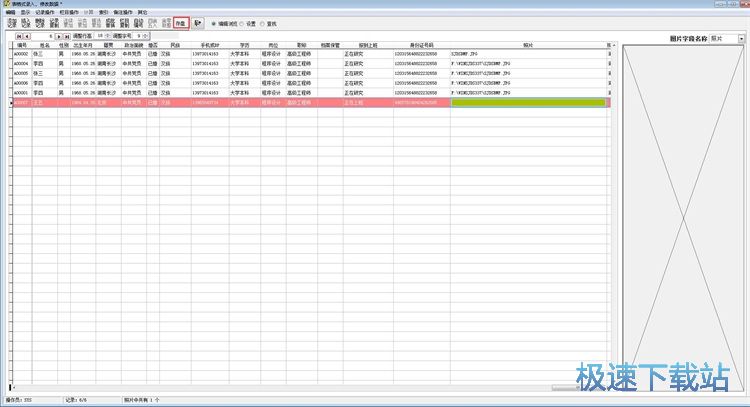This screenshot has width=750, height=407.
Task: Select a00007 in the highlighted red row
Action: tap(22, 102)
